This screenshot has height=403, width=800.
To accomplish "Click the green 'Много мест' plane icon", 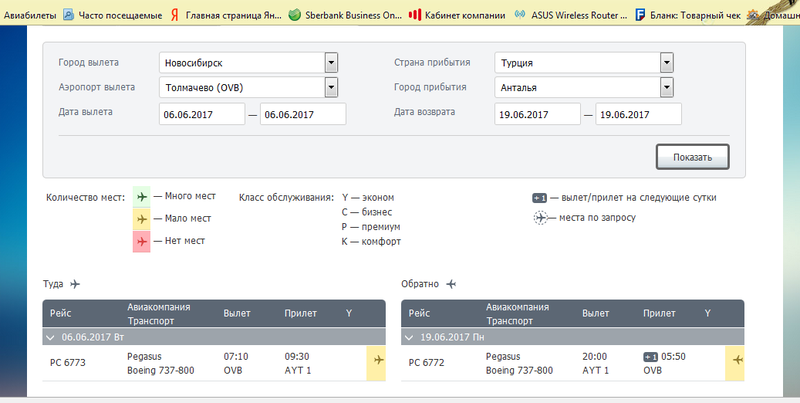I will (x=142, y=196).
